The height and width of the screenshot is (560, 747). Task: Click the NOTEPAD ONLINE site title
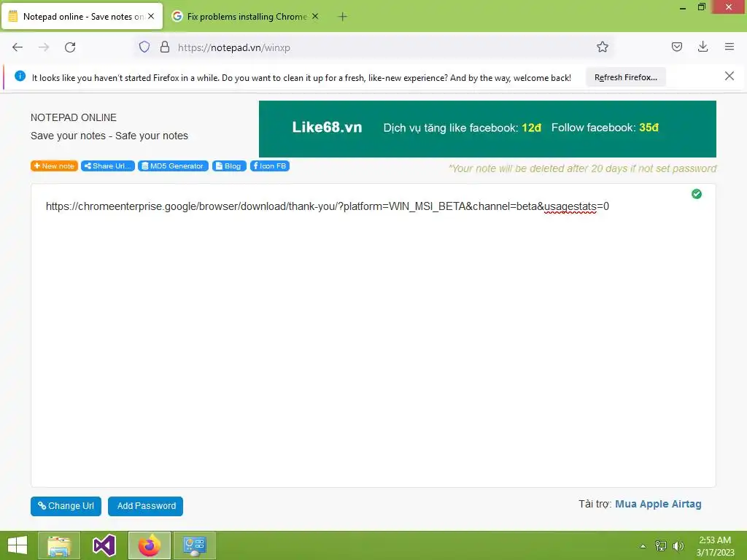pos(74,117)
